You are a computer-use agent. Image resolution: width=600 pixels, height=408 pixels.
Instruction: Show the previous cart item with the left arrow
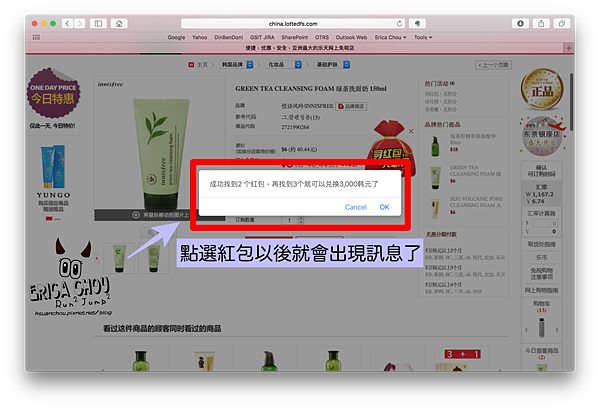tap(527, 330)
